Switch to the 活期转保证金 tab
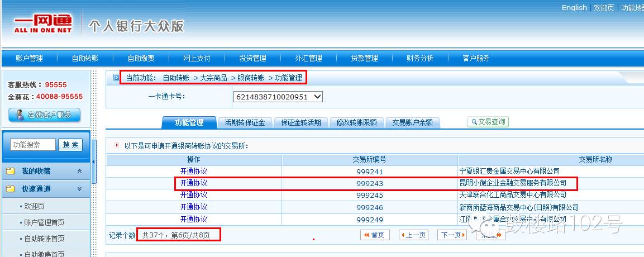Screen dimensions: 644x257 pos(245,122)
